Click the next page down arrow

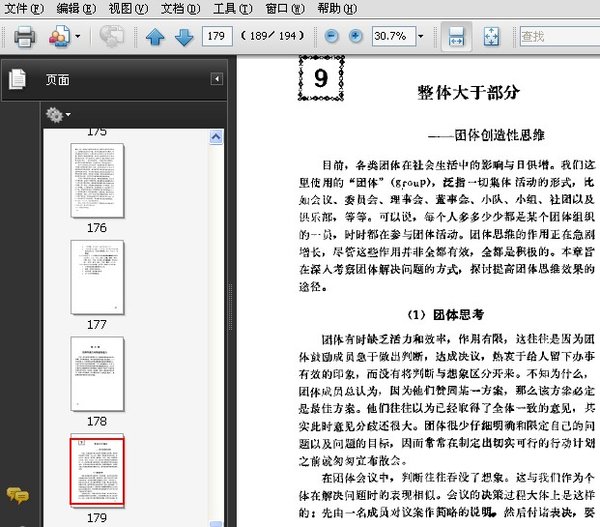tap(184, 37)
